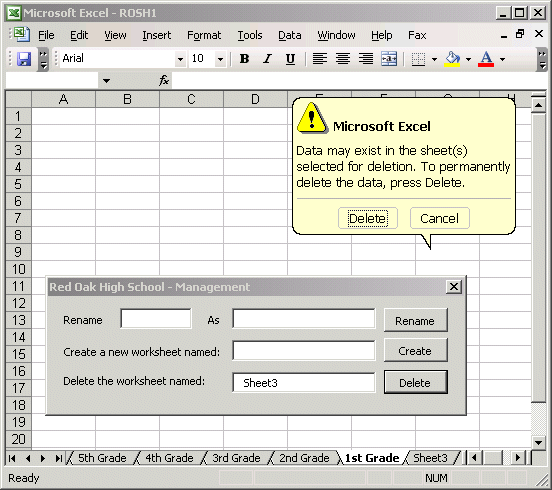Close the Red Oak High School dialog
552x490 pixels.
tap(454, 287)
